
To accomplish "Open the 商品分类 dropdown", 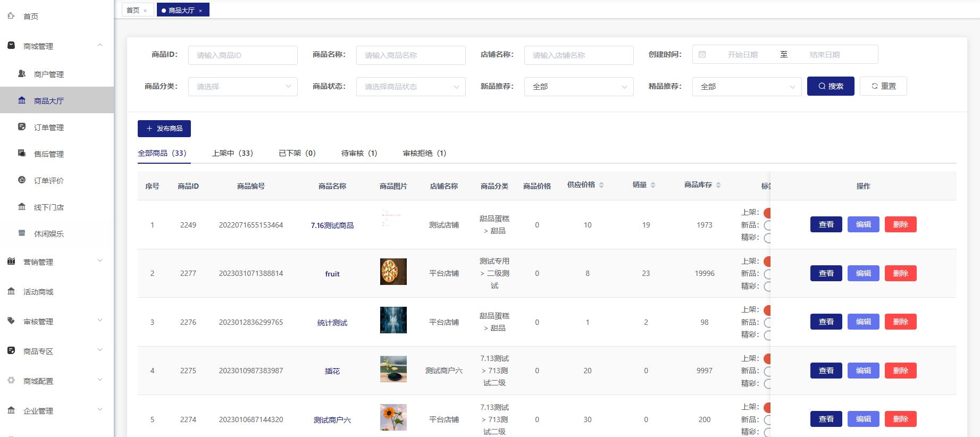I will [x=243, y=87].
